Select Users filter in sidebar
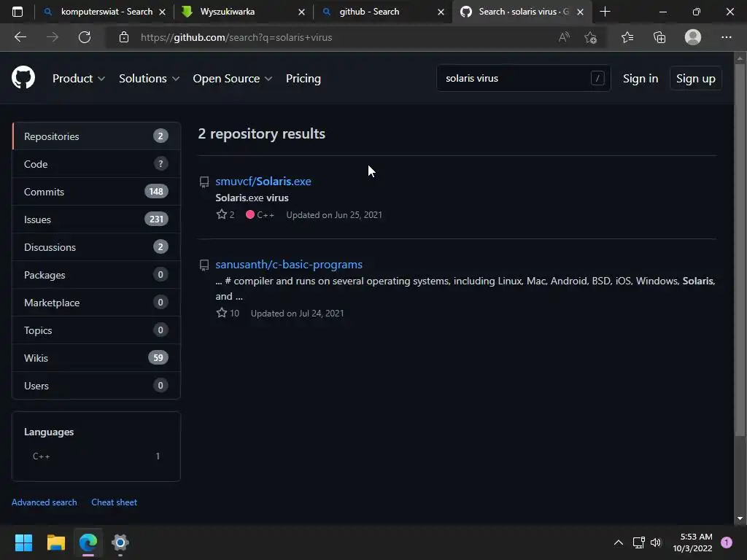Image resolution: width=747 pixels, height=560 pixels. tap(96, 385)
